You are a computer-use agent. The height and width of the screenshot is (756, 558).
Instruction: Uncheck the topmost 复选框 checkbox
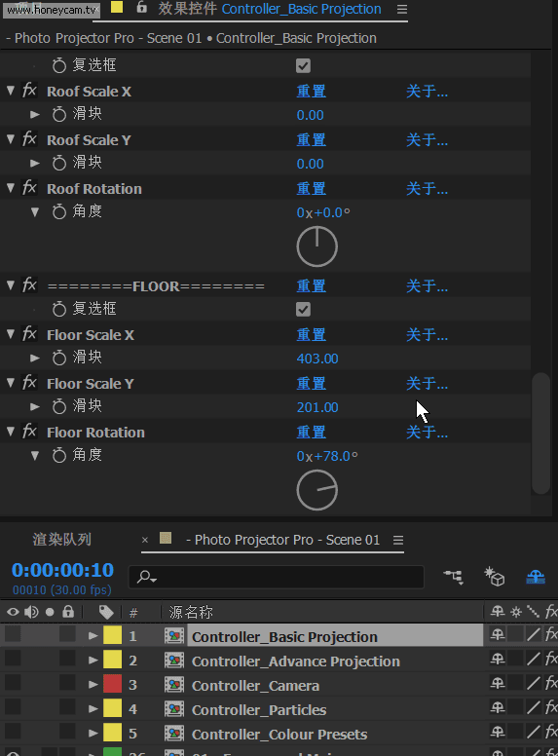(303, 65)
